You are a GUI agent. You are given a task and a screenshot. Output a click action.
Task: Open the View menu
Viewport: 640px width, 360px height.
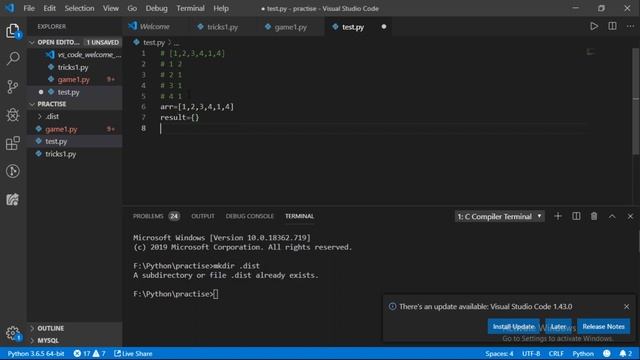click(x=111, y=8)
